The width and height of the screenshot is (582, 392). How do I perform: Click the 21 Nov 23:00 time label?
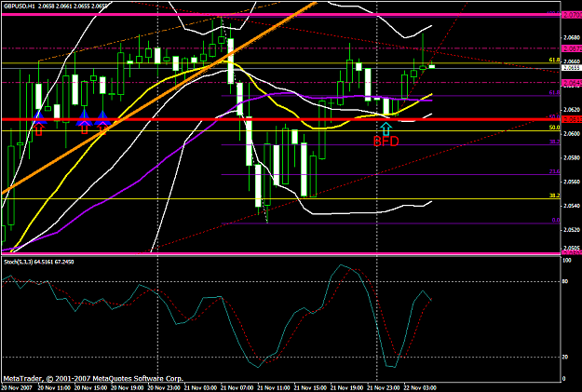[x=385, y=388]
